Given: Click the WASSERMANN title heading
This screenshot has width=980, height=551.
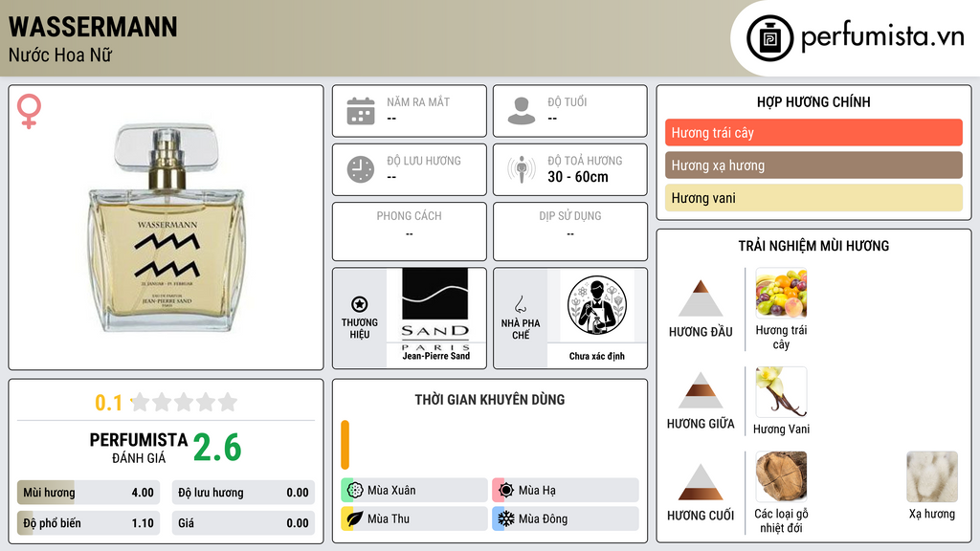Looking at the screenshot, I should click(93, 27).
